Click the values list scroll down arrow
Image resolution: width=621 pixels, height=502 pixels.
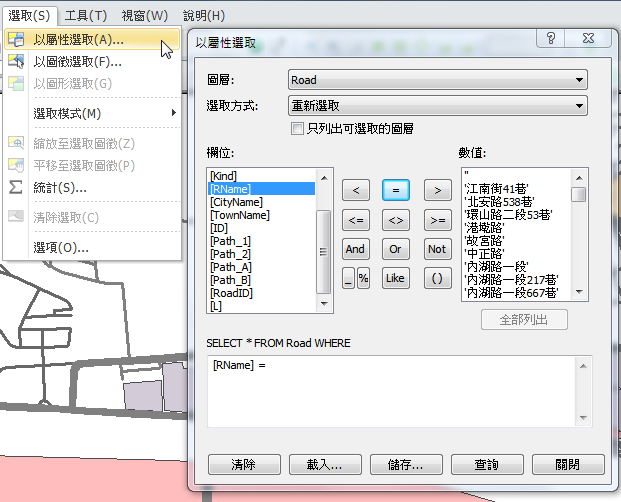tap(579, 292)
